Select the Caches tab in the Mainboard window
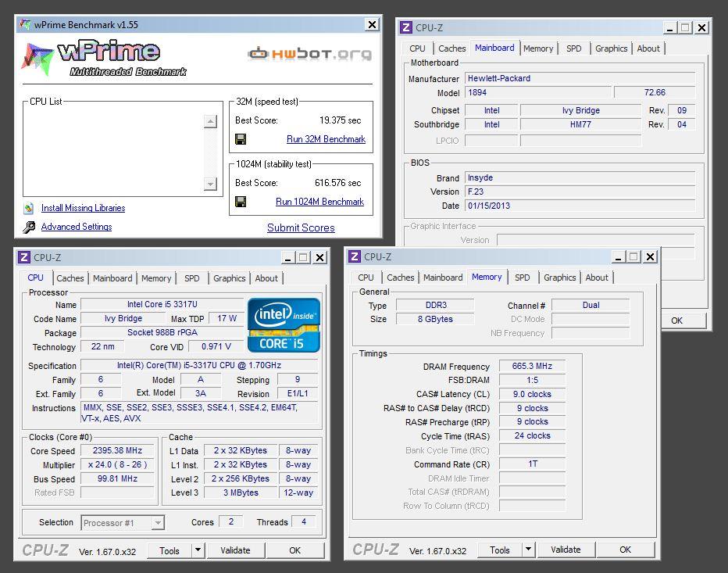Viewport: 728px width, 573px height. click(x=451, y=48)
